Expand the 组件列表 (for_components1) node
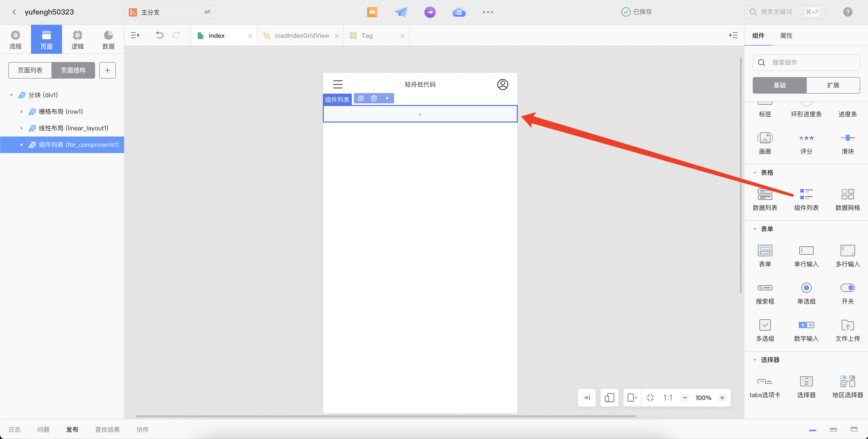Screen dimensions: 868x439 21,145
